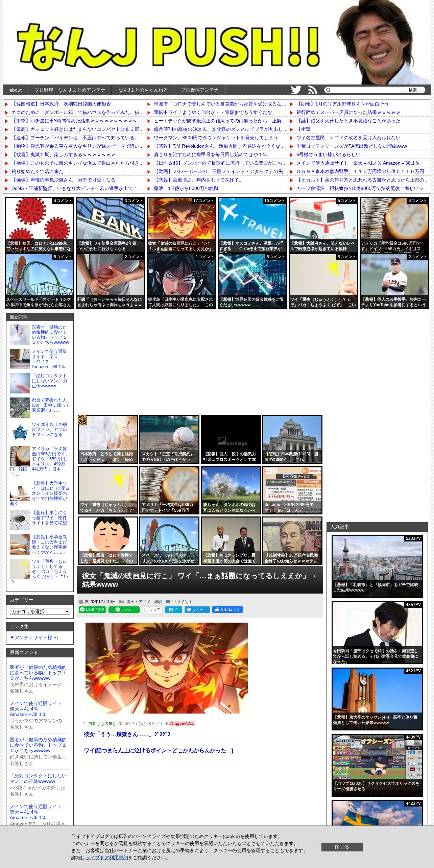This screenshot has width=434, height=868.
Task: Open プロ野球・なんJまとめアンテナ menu item
Action: pyautogui.click(x=70, y=90)
